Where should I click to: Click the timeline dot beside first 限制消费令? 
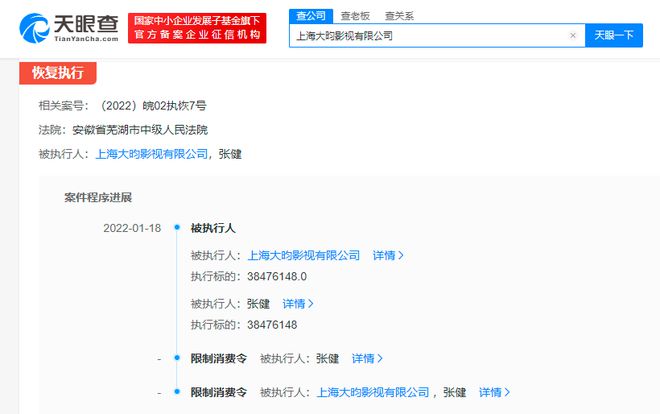(177, 358)
